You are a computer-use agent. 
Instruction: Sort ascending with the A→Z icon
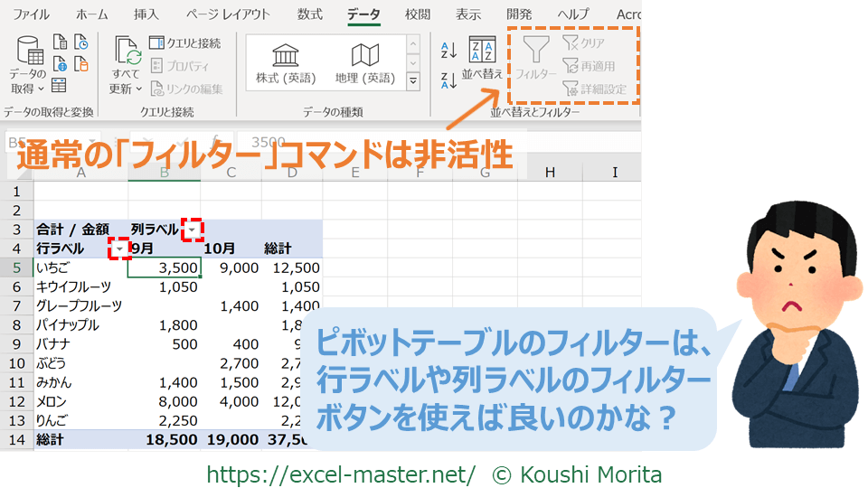[x=448, y=50]
